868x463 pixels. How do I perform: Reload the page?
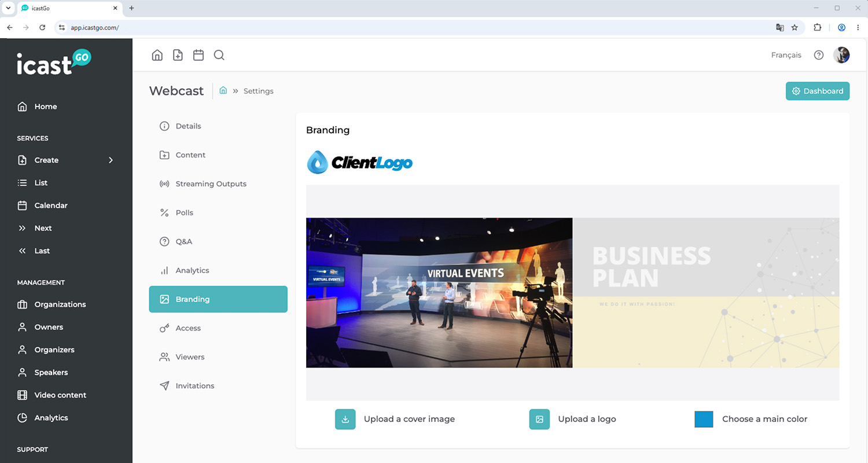click(x=42, y=27)
